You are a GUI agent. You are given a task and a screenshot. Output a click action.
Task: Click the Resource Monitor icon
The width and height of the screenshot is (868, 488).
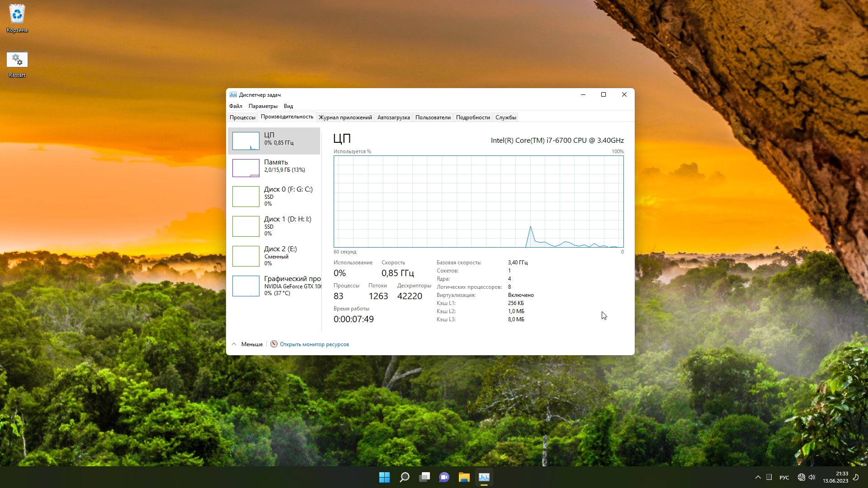click(274, 344)
